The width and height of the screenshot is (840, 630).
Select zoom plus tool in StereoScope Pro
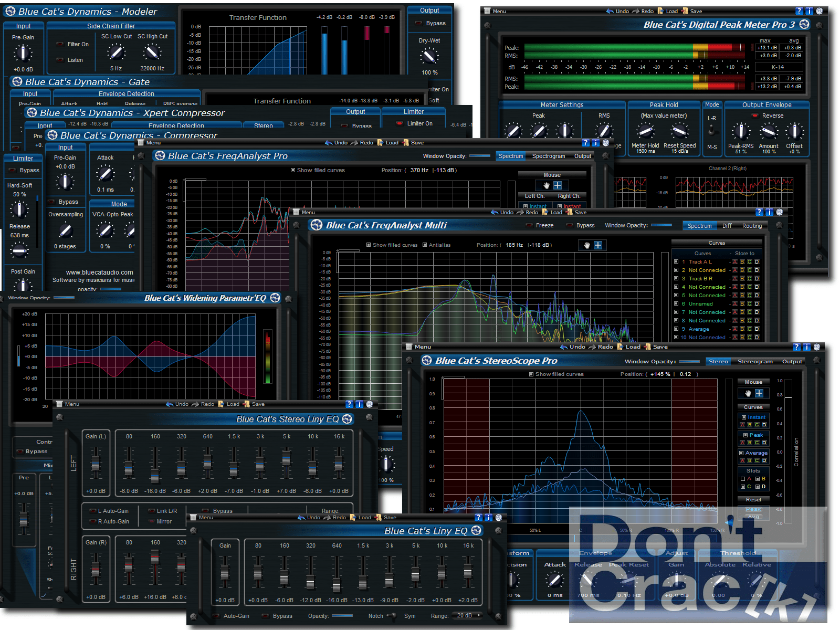click(x=759, y=393)
